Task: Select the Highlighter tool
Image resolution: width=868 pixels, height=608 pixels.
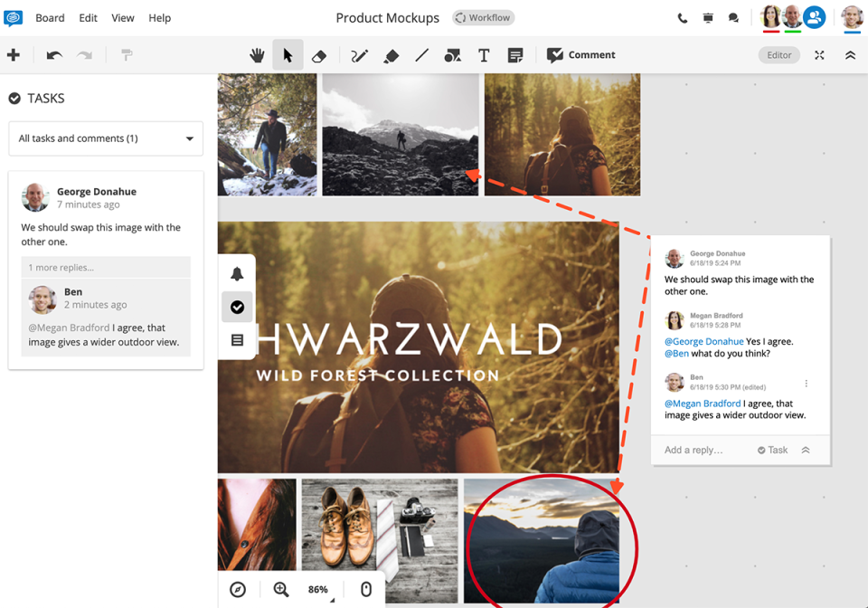Action: pyautogui.click(x=392, y=54)
